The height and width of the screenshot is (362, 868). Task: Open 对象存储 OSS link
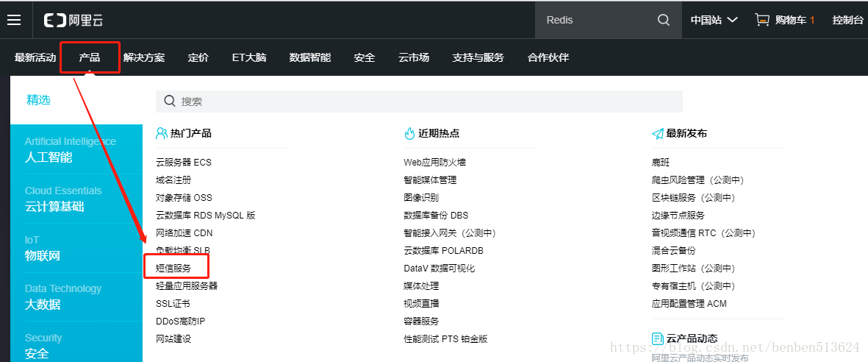pos(184,197)
